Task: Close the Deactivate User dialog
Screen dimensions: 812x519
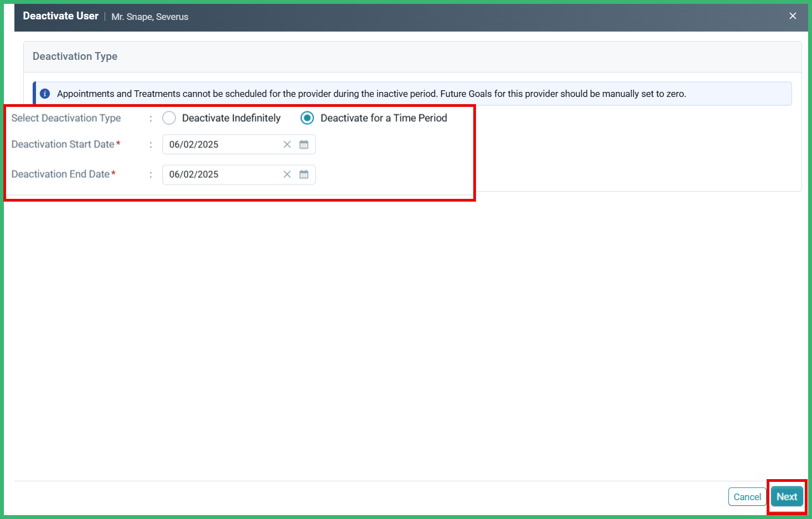Action: 793,16
